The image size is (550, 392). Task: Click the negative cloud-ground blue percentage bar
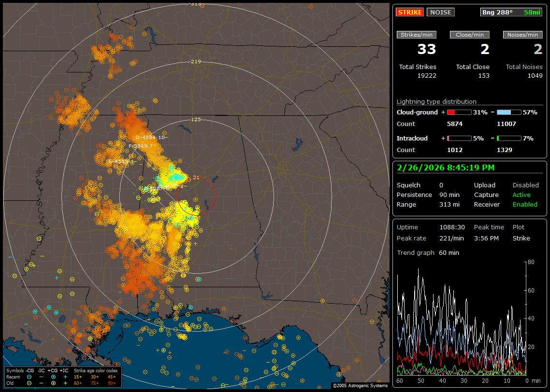click(509, 112)
